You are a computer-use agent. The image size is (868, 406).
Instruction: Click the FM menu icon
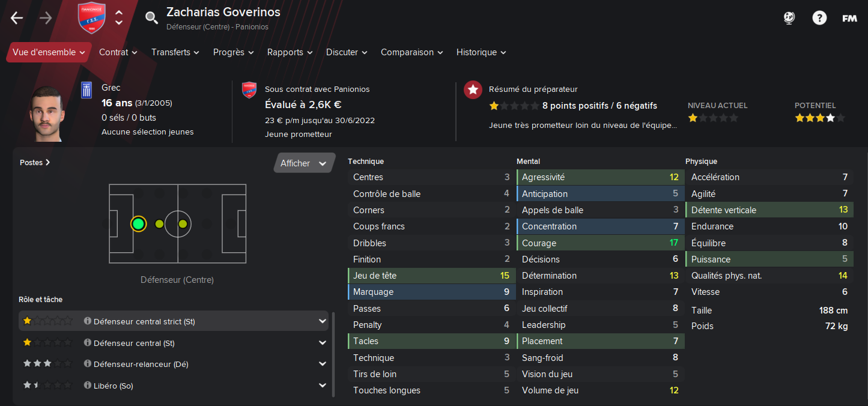tap(849, 18)
